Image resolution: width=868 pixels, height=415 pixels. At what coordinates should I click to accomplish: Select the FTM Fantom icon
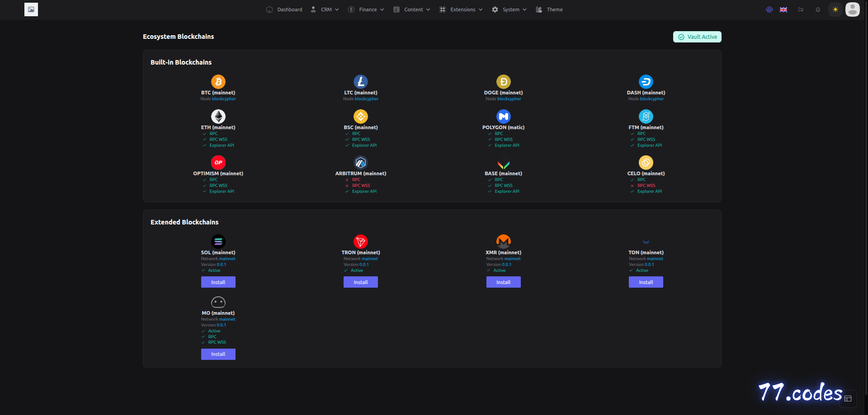(646, 117)
